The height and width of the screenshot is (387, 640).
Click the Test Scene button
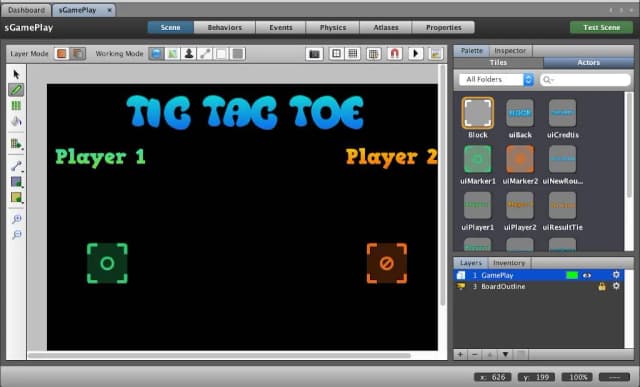[602, 27]
